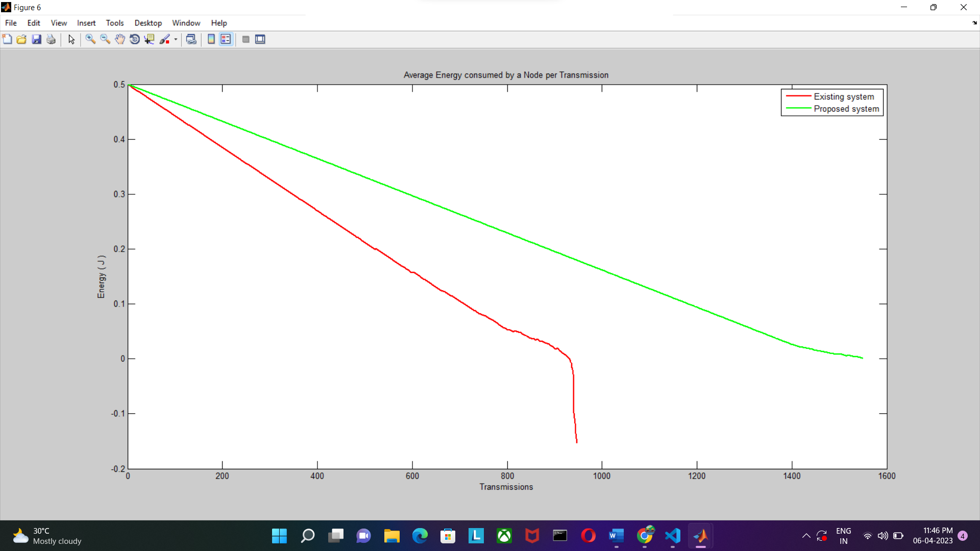Viewport: 980px width, 551px height.
Task: Activate the Pan tool
Action: (120, 39)
